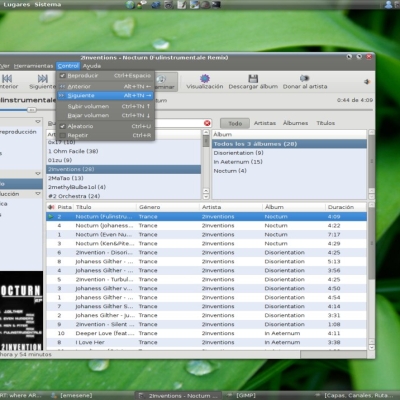
Task: Click the album list scrollbar down arrow
Action: click(371, 196)
